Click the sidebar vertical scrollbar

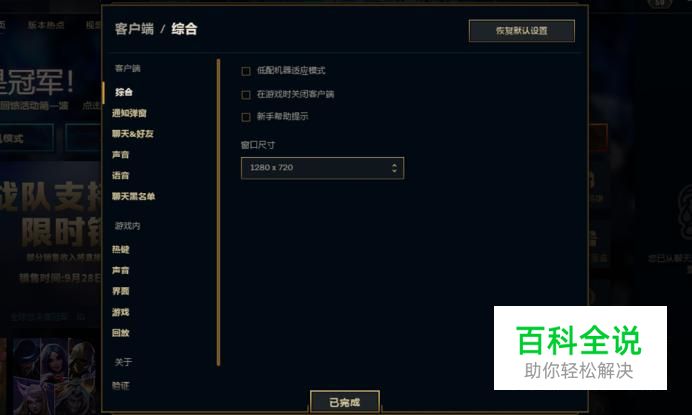(218, 212)
